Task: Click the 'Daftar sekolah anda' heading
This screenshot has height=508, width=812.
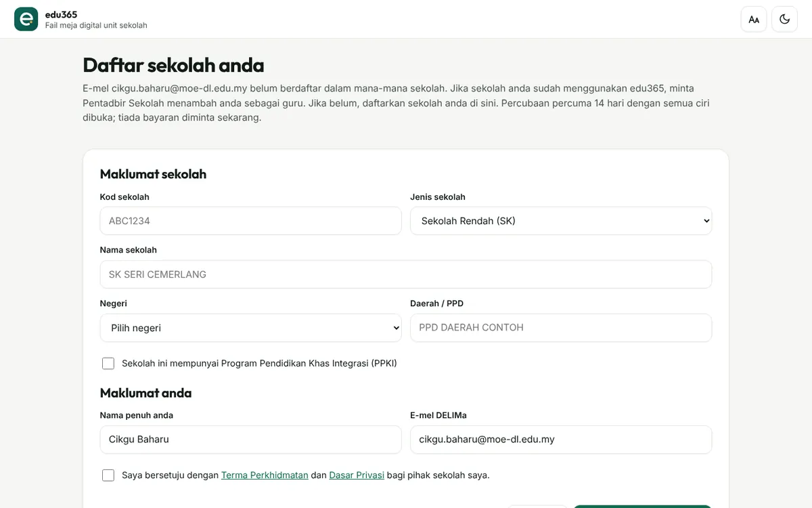Action: point(173,65)
